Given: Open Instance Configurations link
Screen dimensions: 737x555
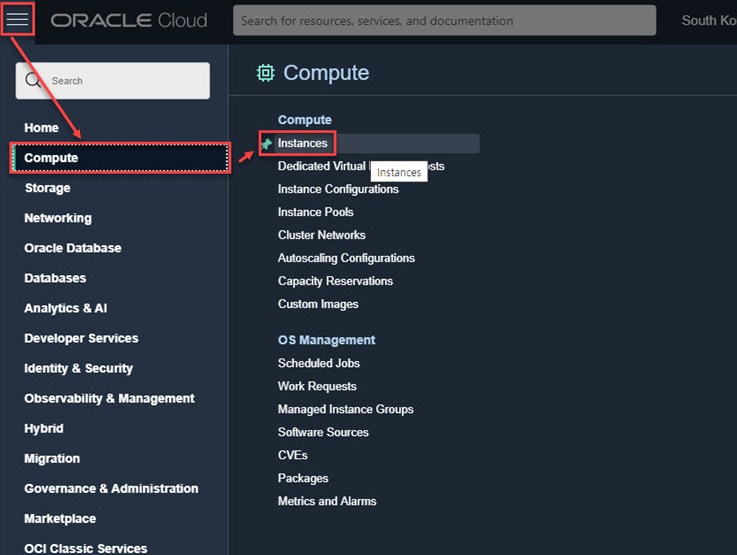Looking at the screenshot, I should point(338,189).
